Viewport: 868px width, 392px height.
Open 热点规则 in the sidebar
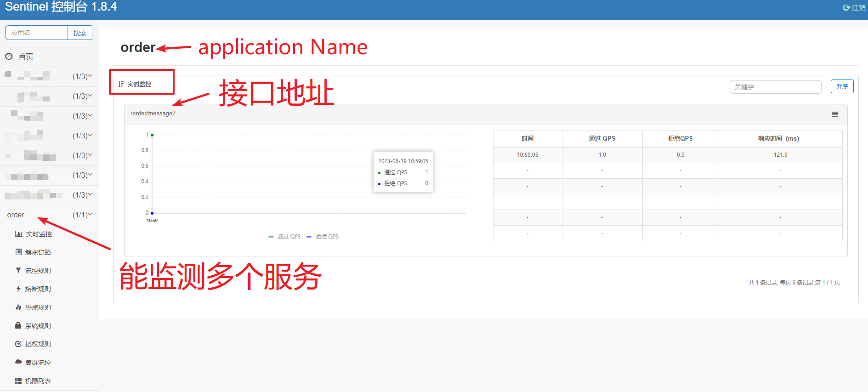[38, 307]
